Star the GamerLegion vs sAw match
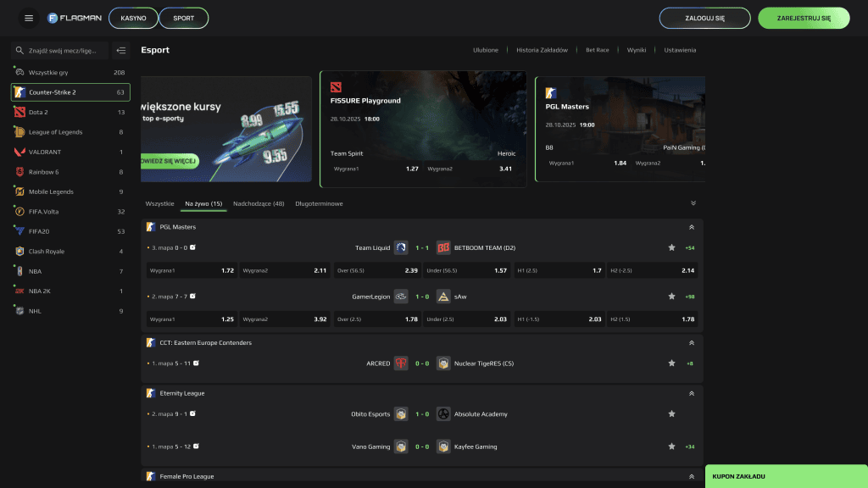868x488 pixels. [671, 297]
